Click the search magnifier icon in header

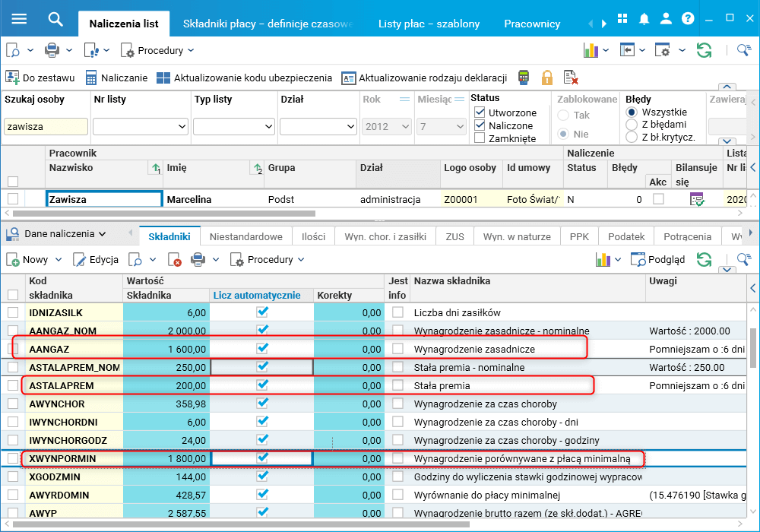tap(55, 18)
